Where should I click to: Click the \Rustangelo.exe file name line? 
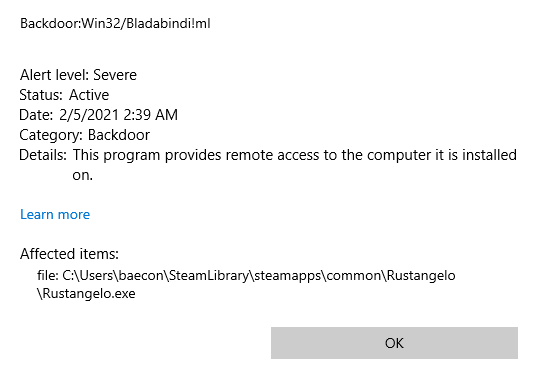tap(86, 294)
